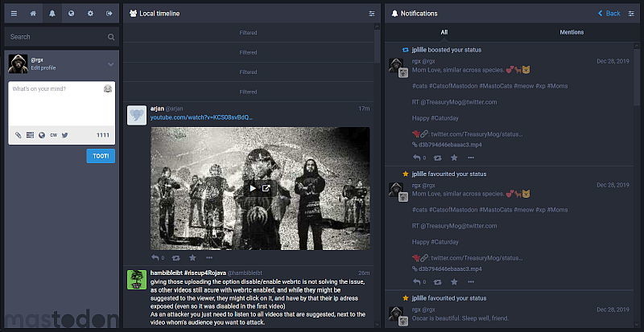The image size is (644, 332).
Task: Select the All notifications tab
Action: coord(444,32)
